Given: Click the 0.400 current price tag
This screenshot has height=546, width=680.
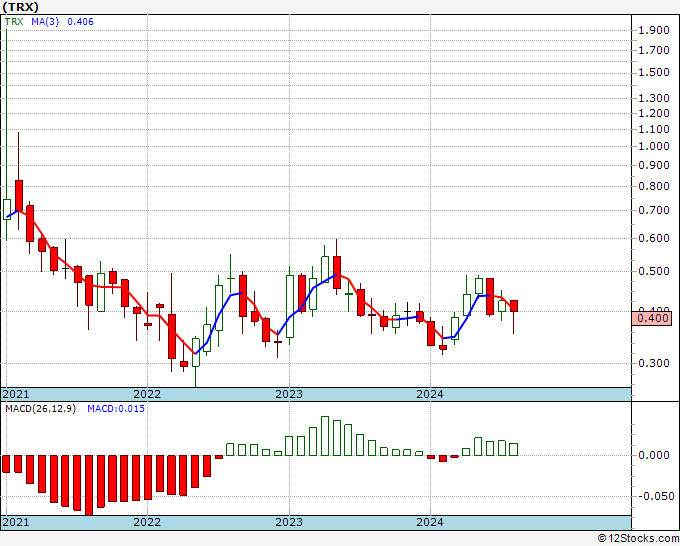Looking at the screenshot, I should coord(651,318).
